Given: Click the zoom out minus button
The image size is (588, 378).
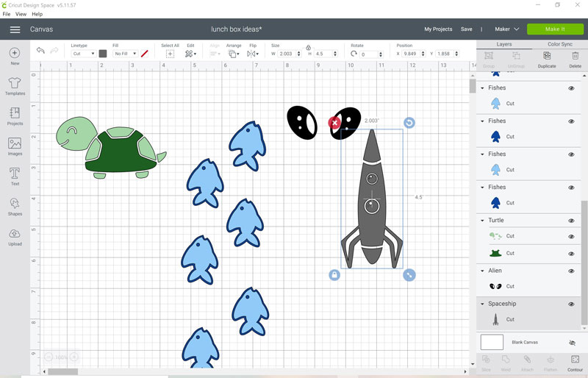Looking at the screenshot, I should point(49,357).
